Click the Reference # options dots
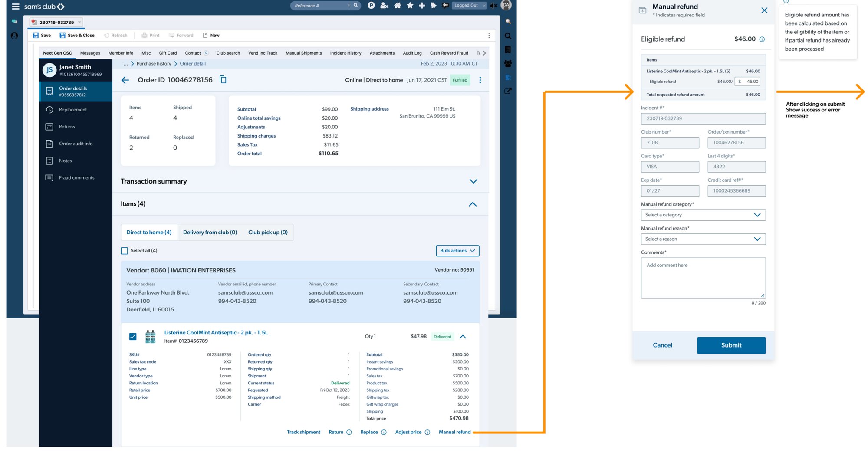Viewport: 868px width, 459px height. [x=349, y=6]
